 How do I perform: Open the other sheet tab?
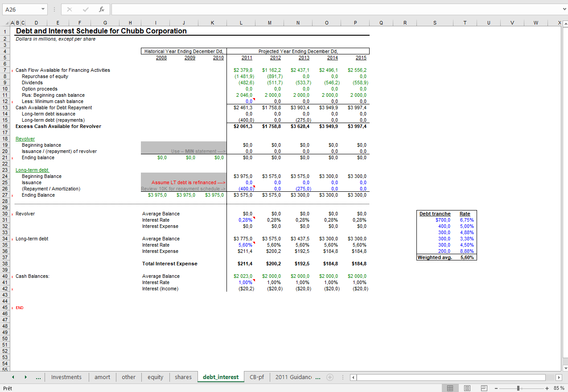point(129,377)
